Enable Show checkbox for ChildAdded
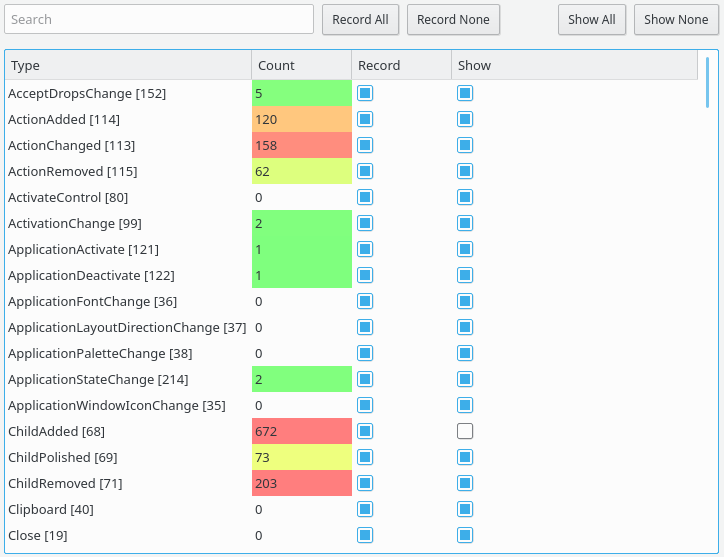The width and height of the screenshot is (724, 557). 465,432
